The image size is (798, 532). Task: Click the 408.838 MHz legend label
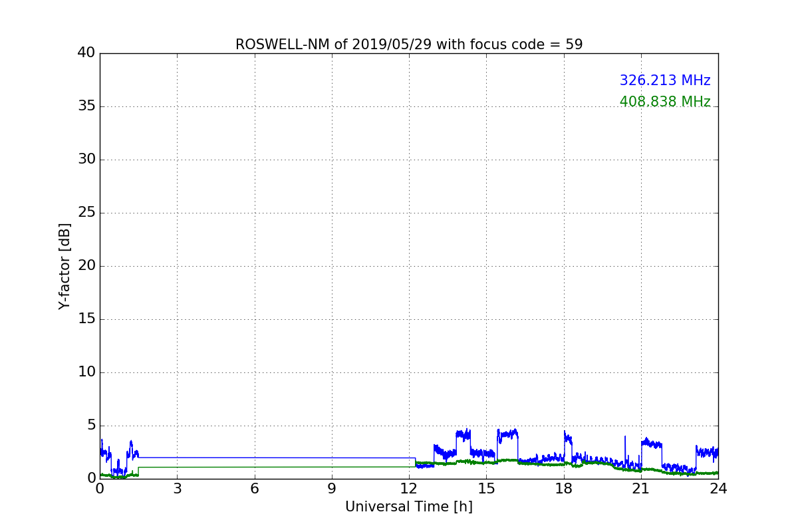coord(665,102)
